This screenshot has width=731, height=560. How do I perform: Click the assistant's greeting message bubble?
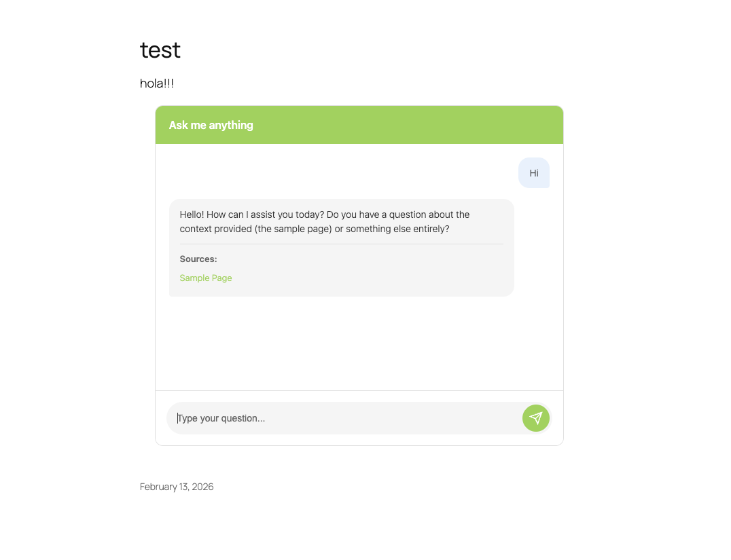pos(324,221)
